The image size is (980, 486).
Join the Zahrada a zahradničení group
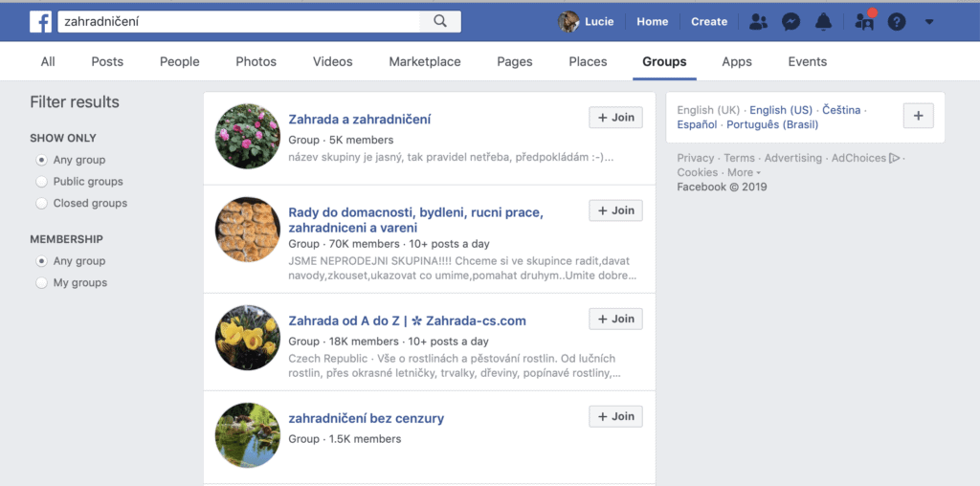(x=615, y=118)
